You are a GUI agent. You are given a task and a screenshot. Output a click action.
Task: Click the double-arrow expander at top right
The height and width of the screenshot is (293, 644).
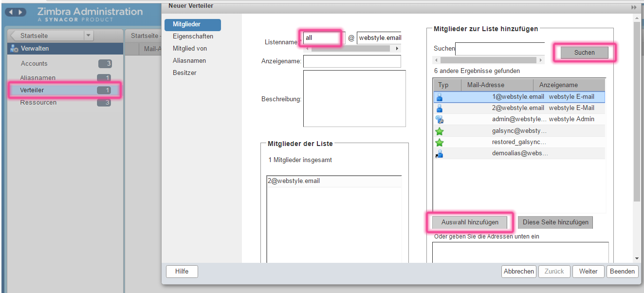point(634,7)
